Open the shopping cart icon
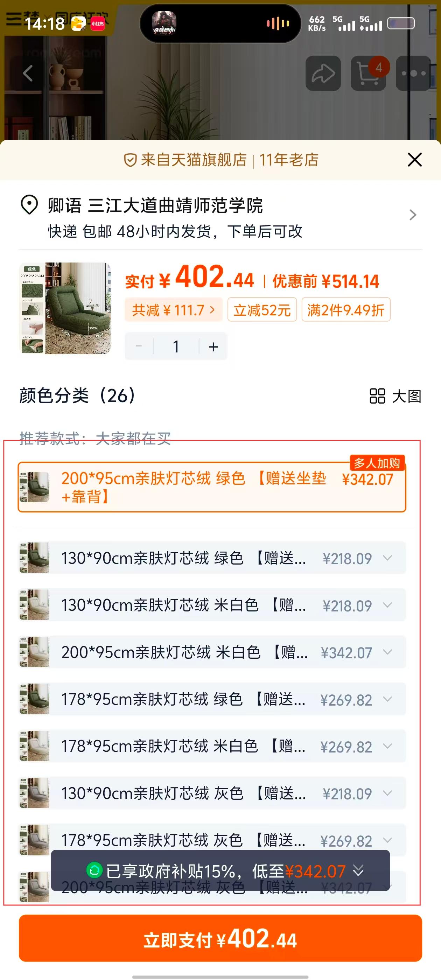 click(368, 73)
